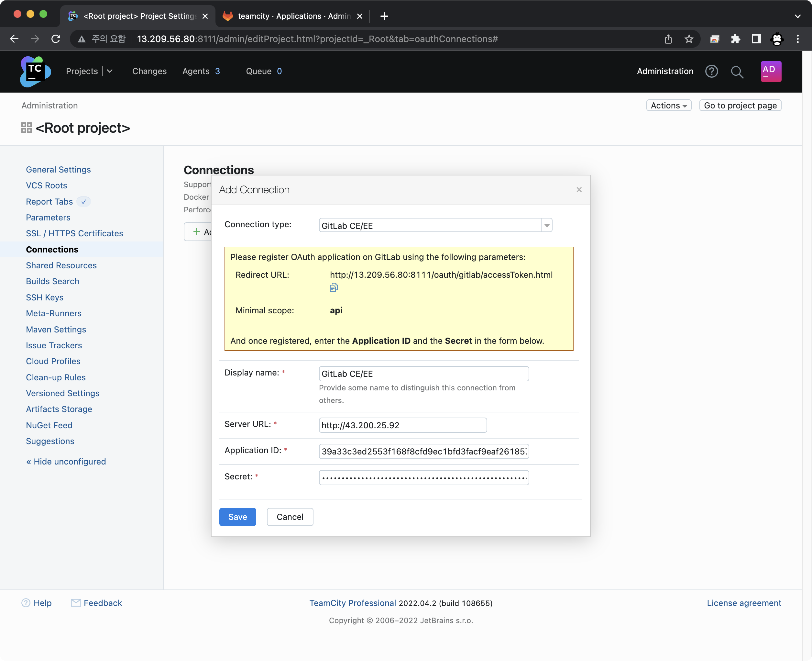The width and height of the screenshot is (812, 661).
Task: Click Go to project page
Action: click(740, 106)
